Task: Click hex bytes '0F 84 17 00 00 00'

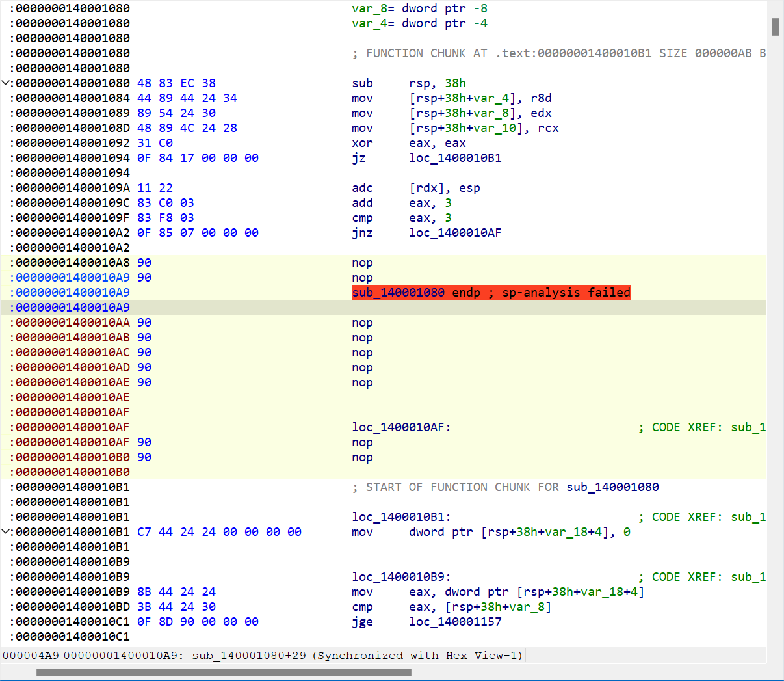Action: click(x=198, y=158)
